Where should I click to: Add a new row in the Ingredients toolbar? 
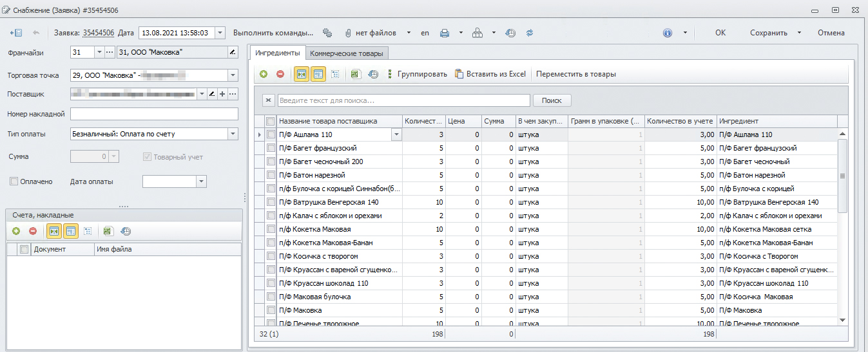[x=264, y=74]
